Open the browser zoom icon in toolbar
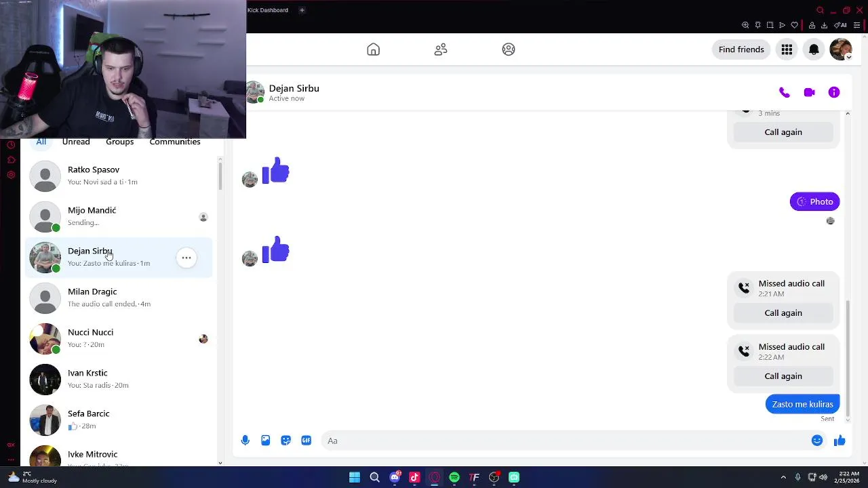 tap(745, 25)
